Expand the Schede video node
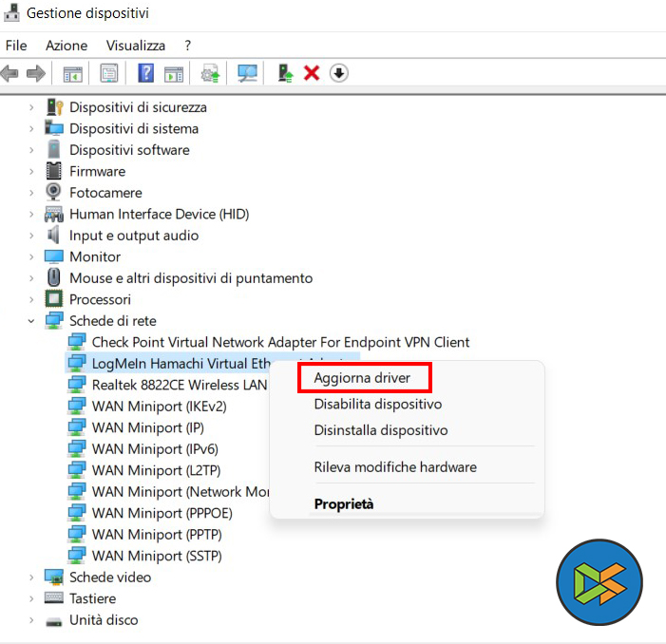This screenshot has height=644, width=666. click(x=31, y=578)
